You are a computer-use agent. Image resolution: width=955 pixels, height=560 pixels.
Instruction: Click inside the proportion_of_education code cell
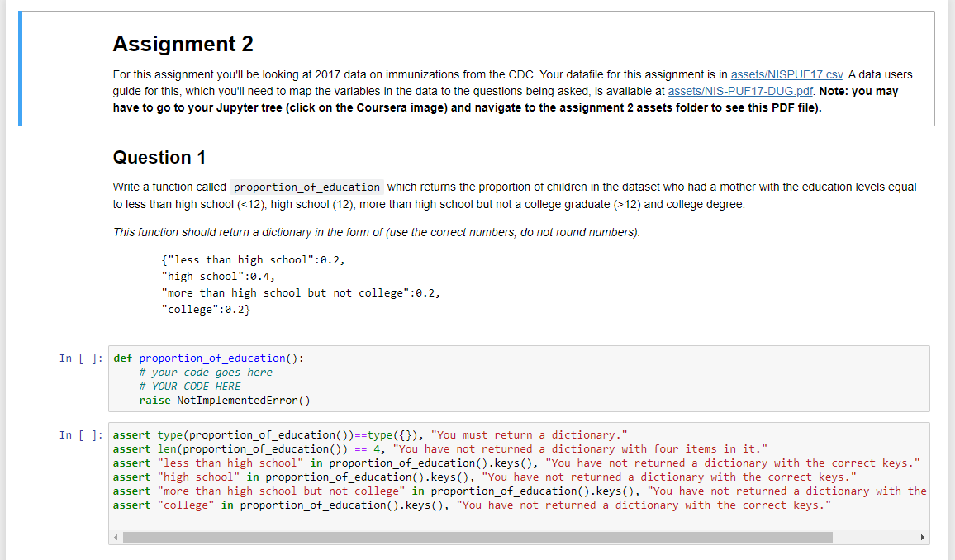point(519,378)
